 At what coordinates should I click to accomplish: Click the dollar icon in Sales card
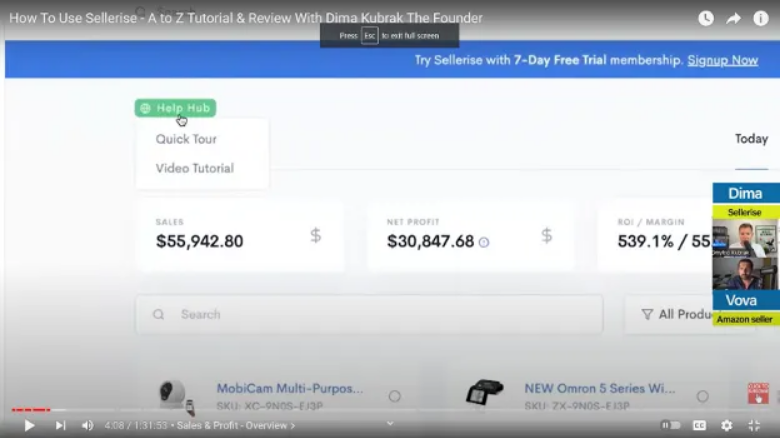(315, 235)
